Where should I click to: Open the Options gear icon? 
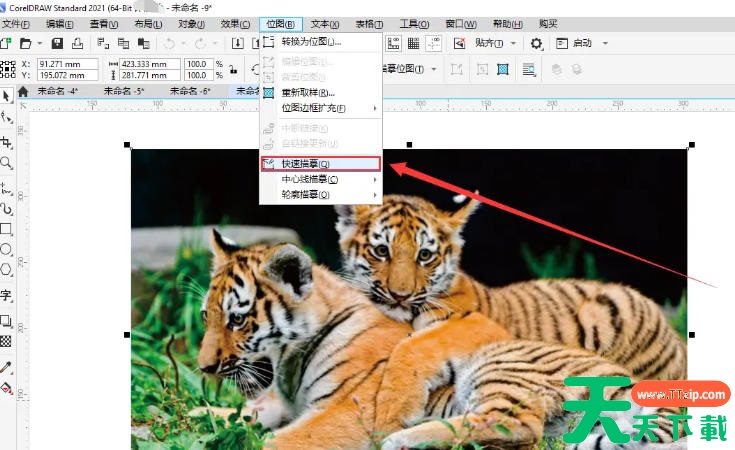tap(536, 44)
